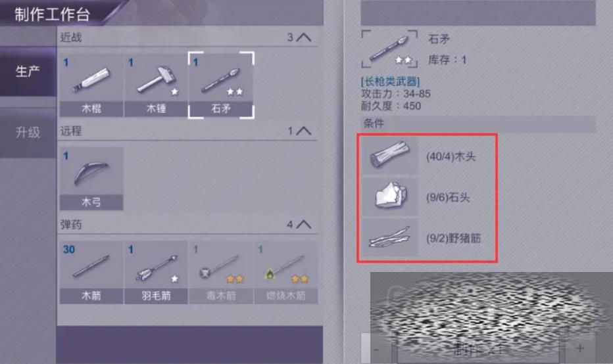Choose the 木弓 wooden bow item
613x364 pixels.
(x=91, y=179)
